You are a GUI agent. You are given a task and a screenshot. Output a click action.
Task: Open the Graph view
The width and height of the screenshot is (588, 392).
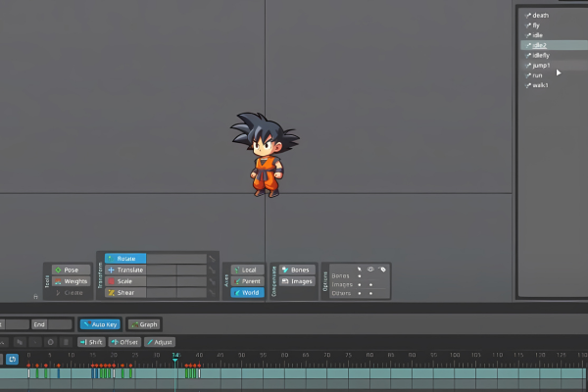coord(145,324)
